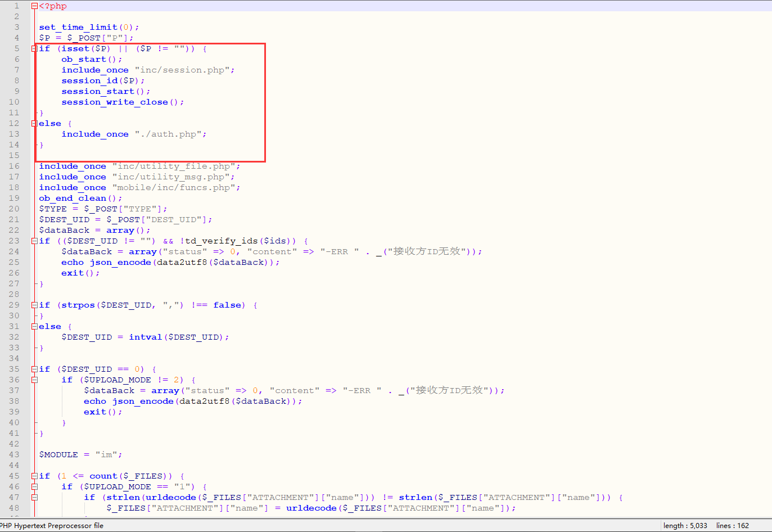Place cursor on the session_start() call

96,91
